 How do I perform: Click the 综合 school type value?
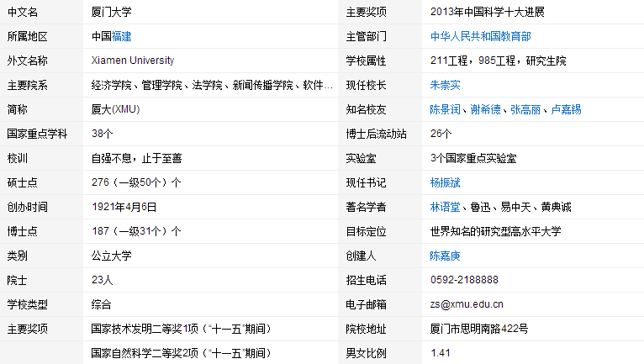[101, 304]
